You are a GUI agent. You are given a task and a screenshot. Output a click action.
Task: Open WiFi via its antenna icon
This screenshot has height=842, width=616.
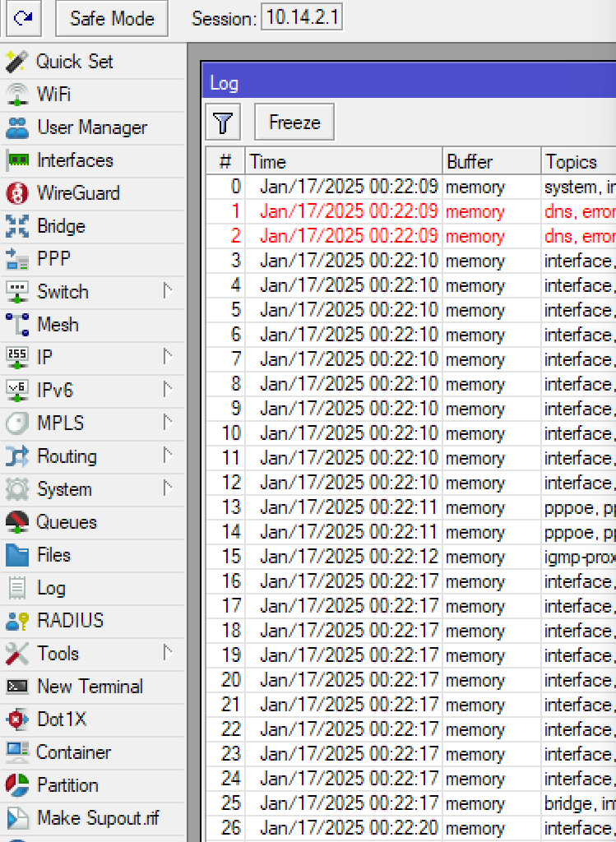[17, 95]
